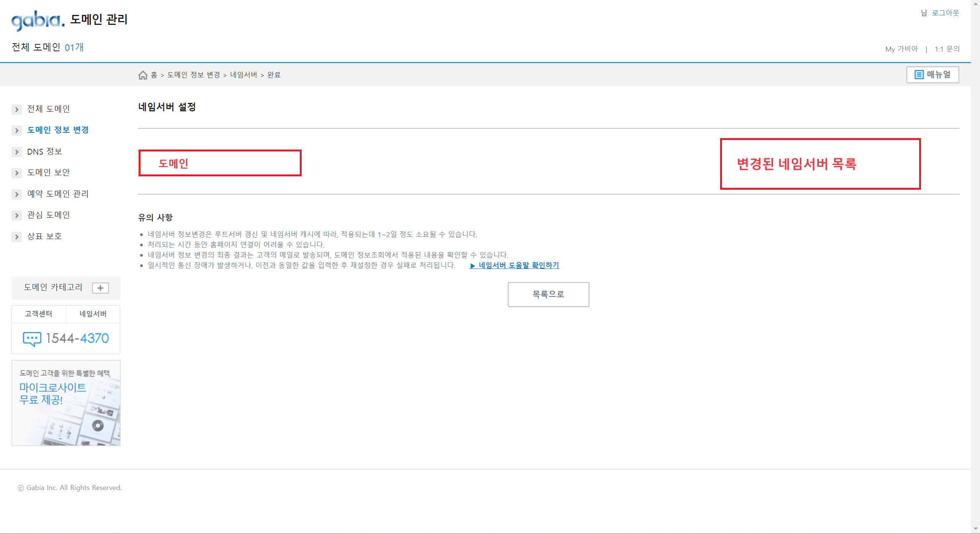This screenshot has height=534, width=980.
Task: Click the arrow icon beside 관심 도메인
Action: [16, 215]
